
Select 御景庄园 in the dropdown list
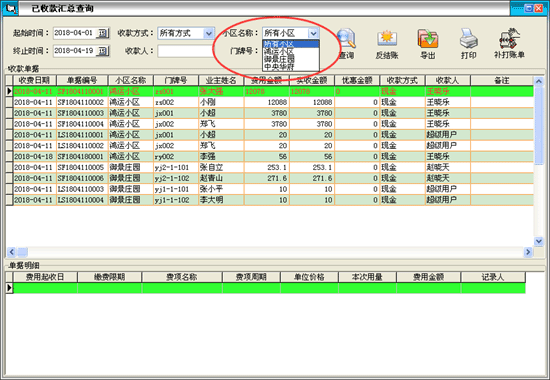(x=291, y=59)
